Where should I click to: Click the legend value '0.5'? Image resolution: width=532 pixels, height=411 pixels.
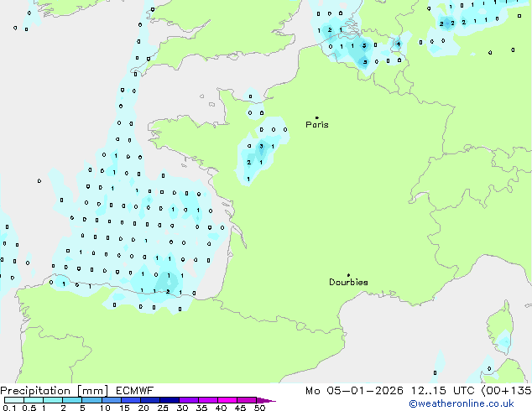[x=29, y=408]
